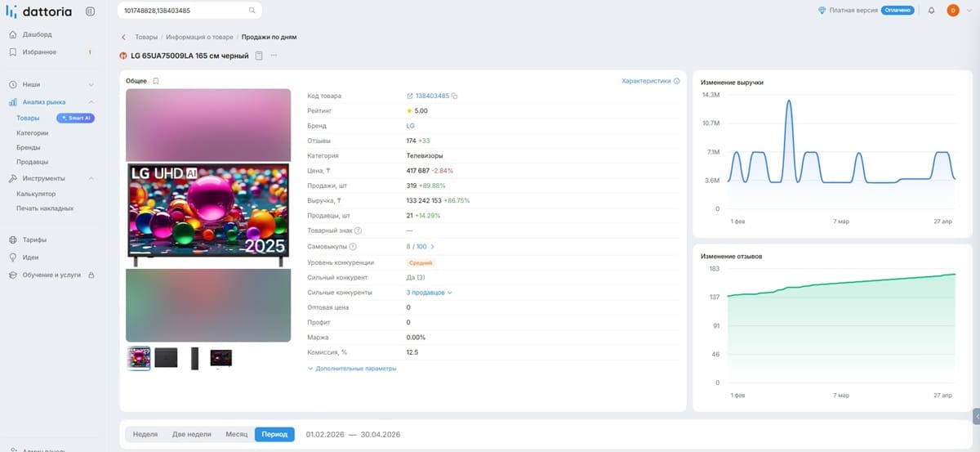
Task: Select the fourth product thumbnail
Action: pyautogui.click(x=221, y=358)
